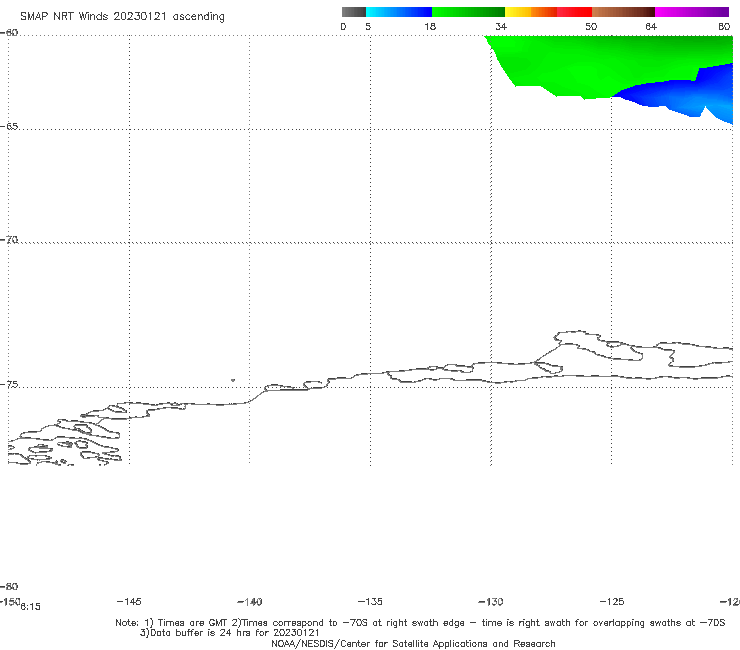Click the latitude label '-80' at the lower left

coord(9,586)
